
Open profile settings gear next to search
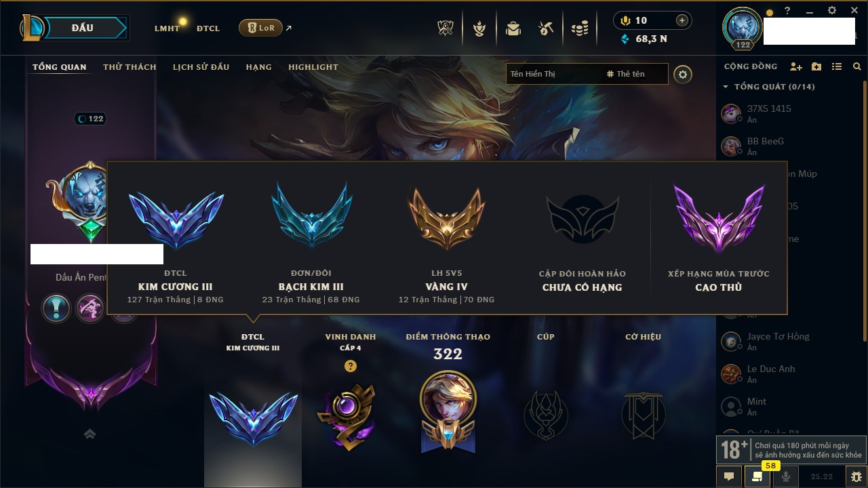683,75
